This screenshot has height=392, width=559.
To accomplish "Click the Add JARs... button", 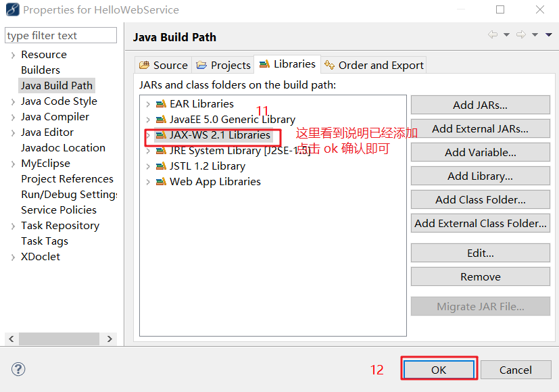I will coord(480,105).
